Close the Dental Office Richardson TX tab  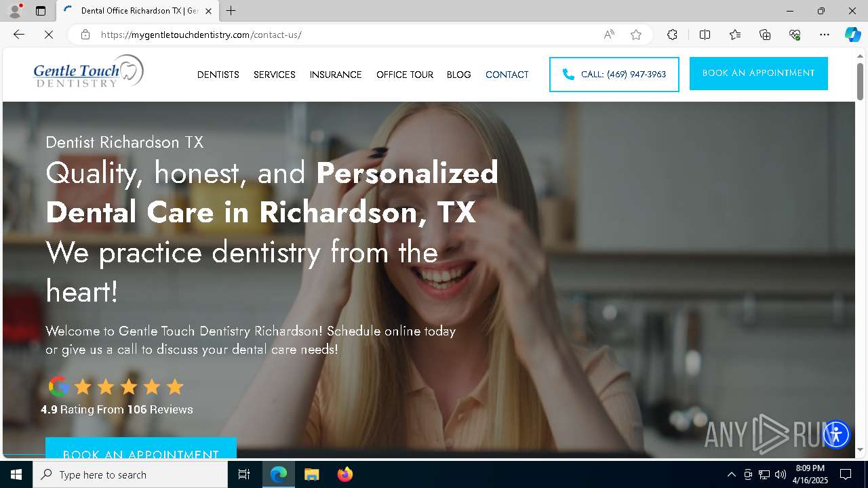208,11
